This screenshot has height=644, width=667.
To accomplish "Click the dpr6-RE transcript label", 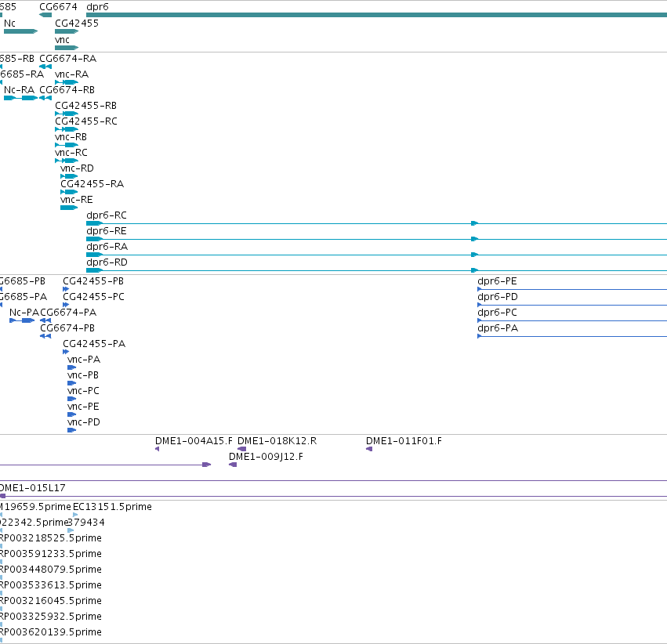I will tap(107, 231).
